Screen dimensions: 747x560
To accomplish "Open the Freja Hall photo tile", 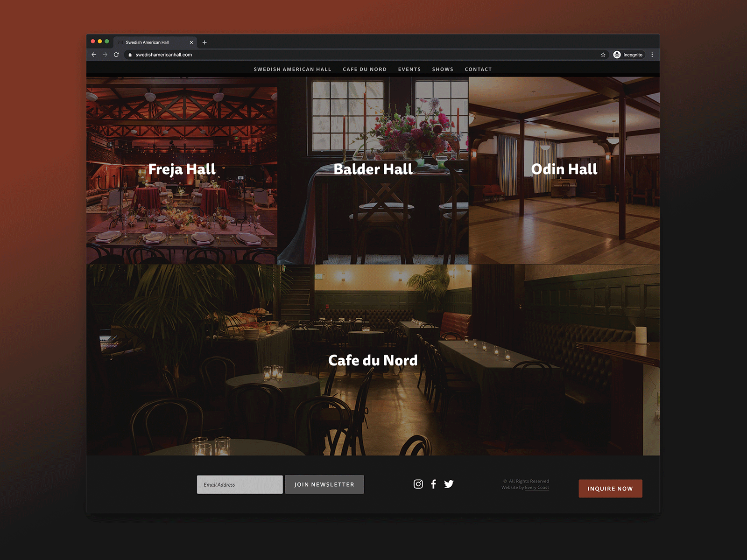I will pyautogui.click(x=182, y=171).
